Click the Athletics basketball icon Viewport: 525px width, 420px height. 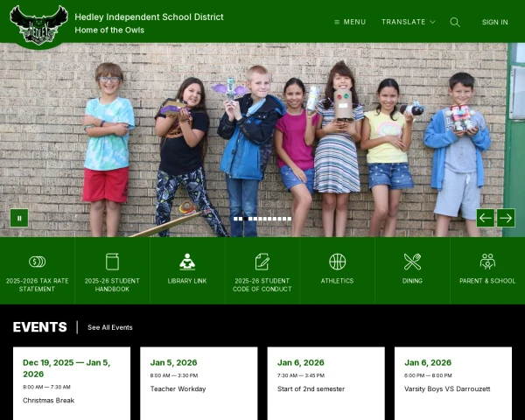click(x=337, y=262)
